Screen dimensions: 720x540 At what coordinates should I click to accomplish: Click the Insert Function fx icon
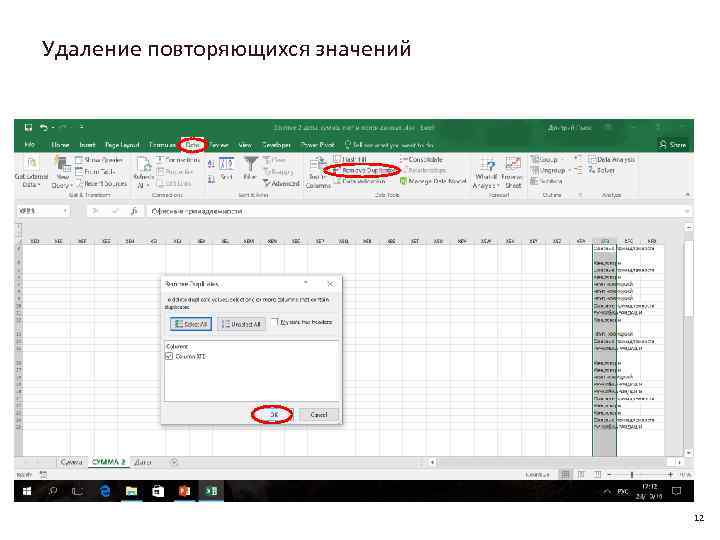point(134,211)
